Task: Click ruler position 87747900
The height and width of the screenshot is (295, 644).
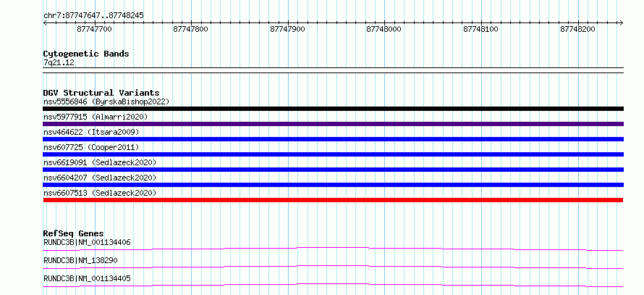Action: tap(287, 29)
